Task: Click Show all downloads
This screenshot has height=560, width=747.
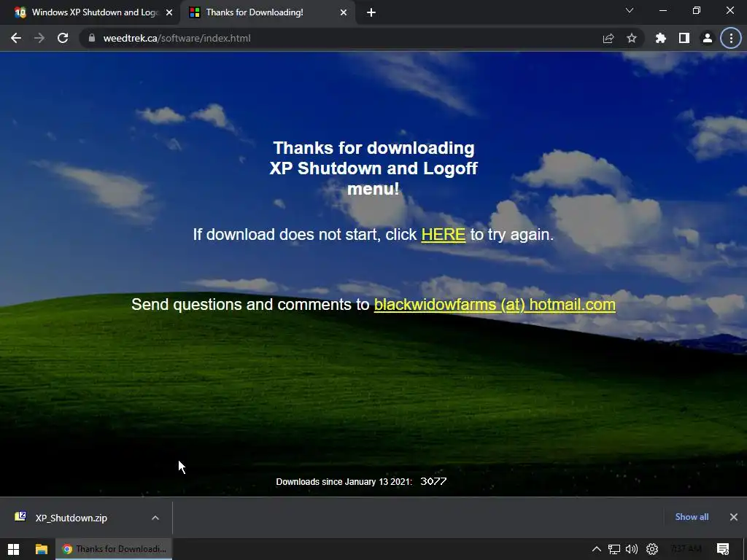Action: [x=692, y=517]
